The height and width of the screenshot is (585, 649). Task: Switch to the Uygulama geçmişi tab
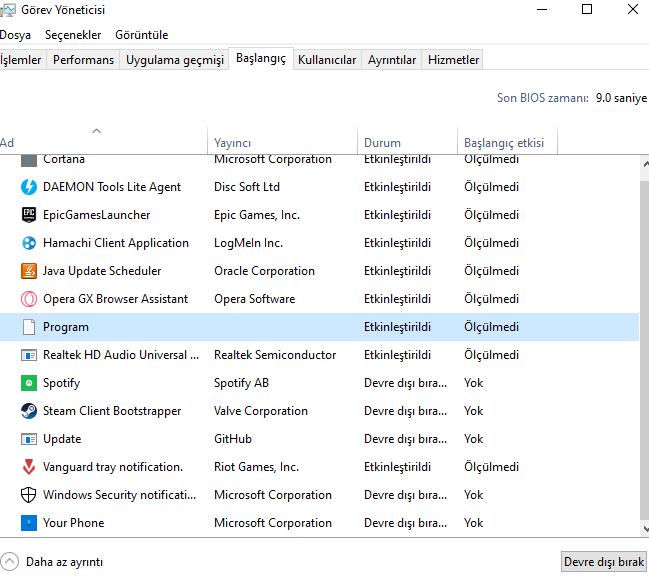pyautogui.click(x=174, y=60)
